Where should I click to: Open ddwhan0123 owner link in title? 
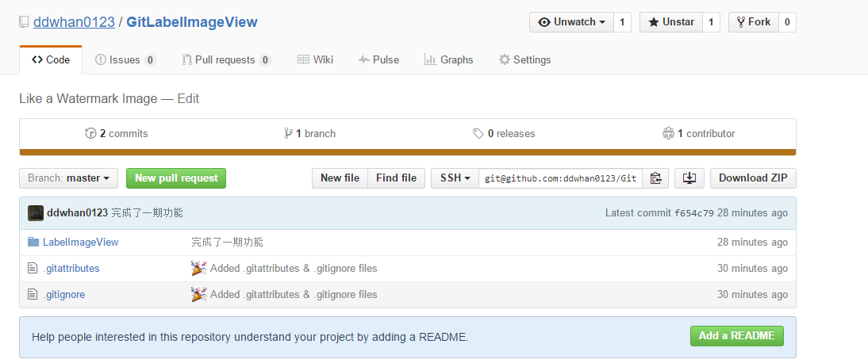coord(74,22)
